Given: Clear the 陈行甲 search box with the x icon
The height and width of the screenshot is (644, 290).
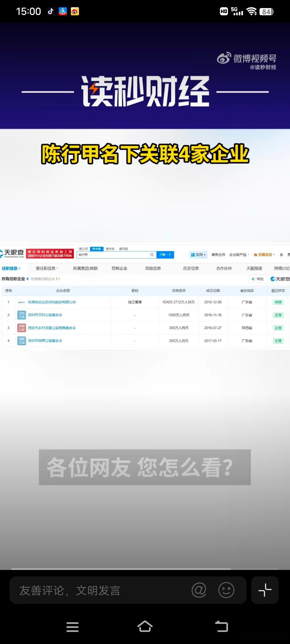Looking at the screenshot, I should (x=152, y=254).
